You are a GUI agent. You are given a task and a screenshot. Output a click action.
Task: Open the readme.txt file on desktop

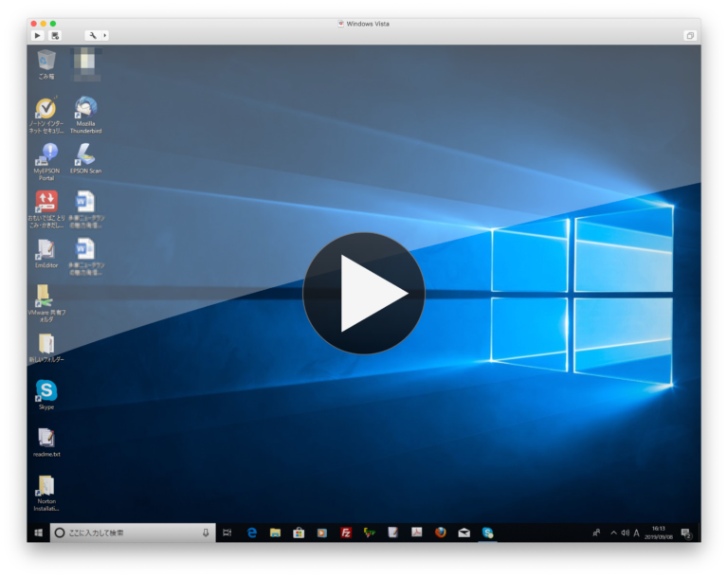click(45, 438)
